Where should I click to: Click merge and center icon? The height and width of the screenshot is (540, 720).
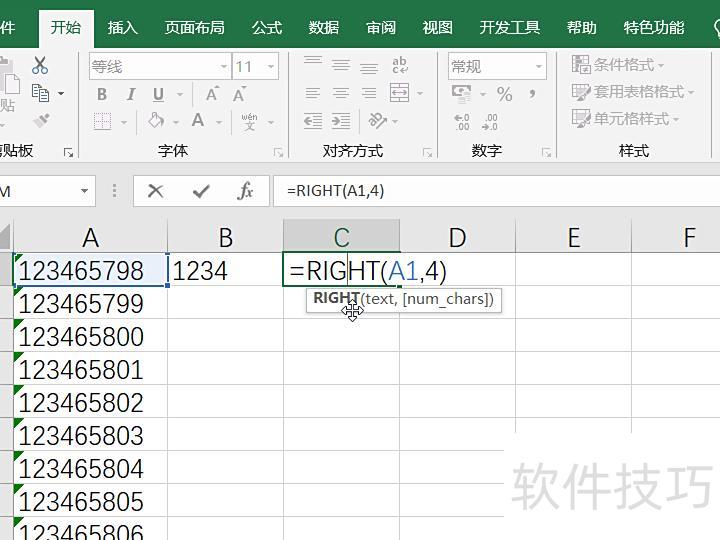coord(399,93)
